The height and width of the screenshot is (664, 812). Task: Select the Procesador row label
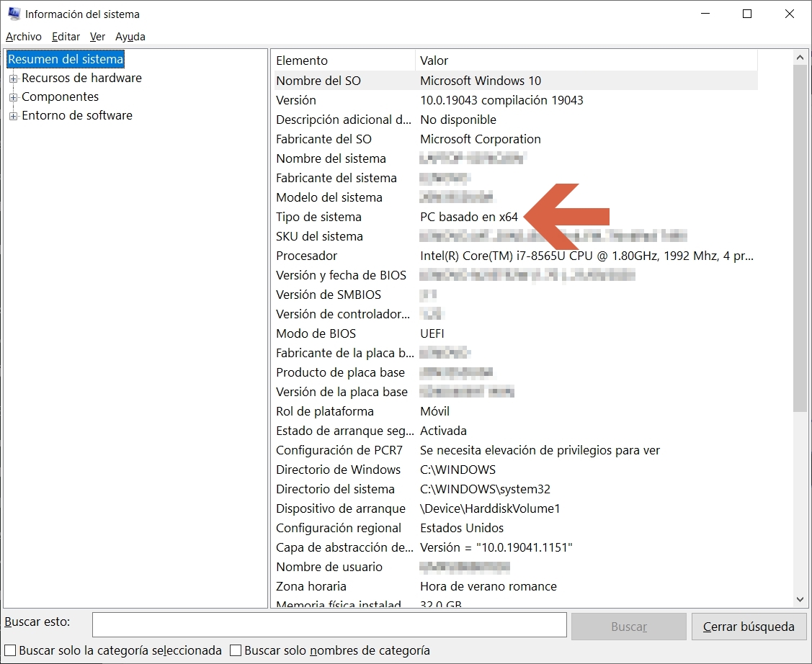pos(307,256)
